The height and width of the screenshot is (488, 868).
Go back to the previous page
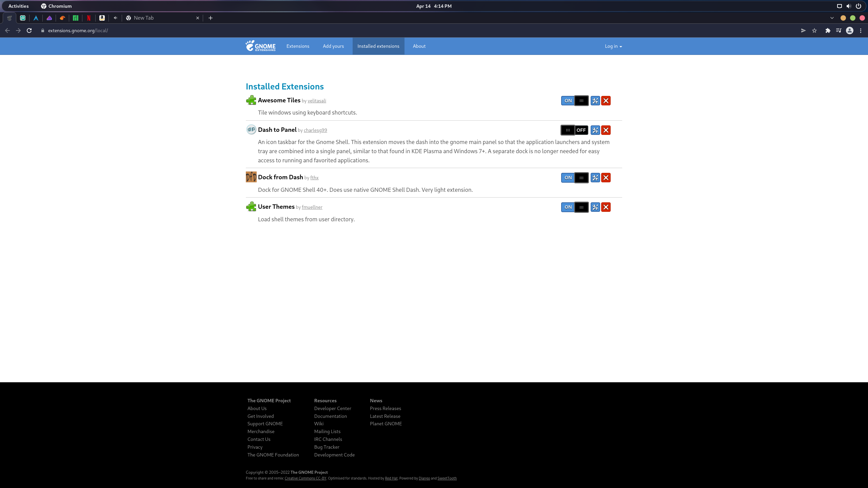[7, 30]
